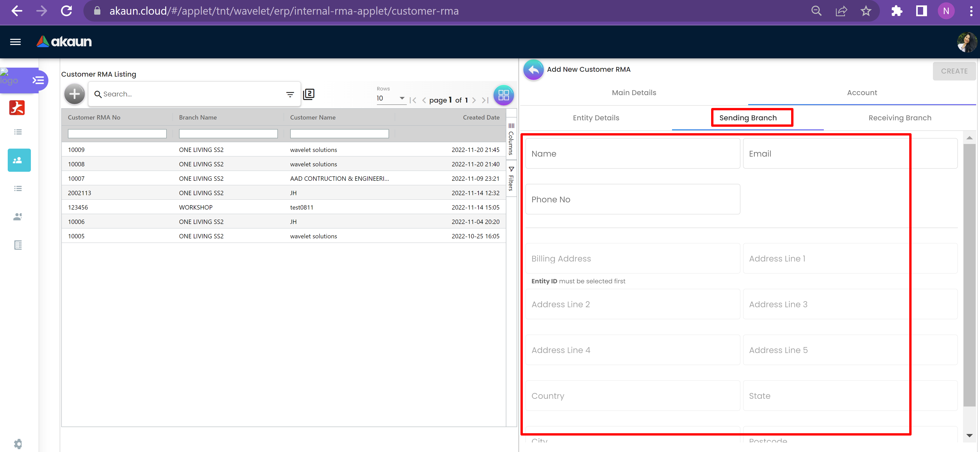Open the hamburger main menu
Viewport: 980px width, 452px height.
pyautogui.click(x=15, y=42)
